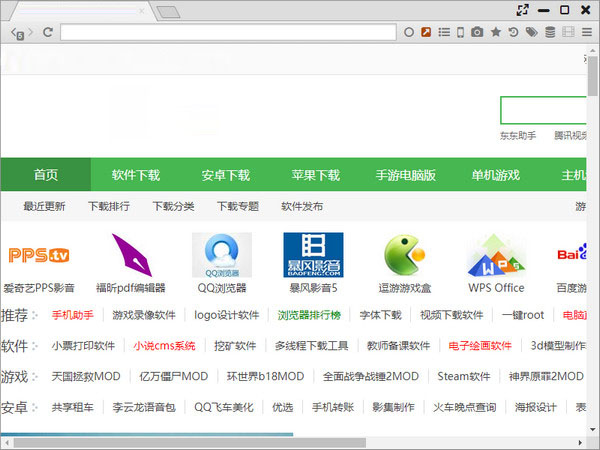Screen dimensions: 600x450
Task: Click the 火车晚点查询 link
Action: (x=465, y=407)
